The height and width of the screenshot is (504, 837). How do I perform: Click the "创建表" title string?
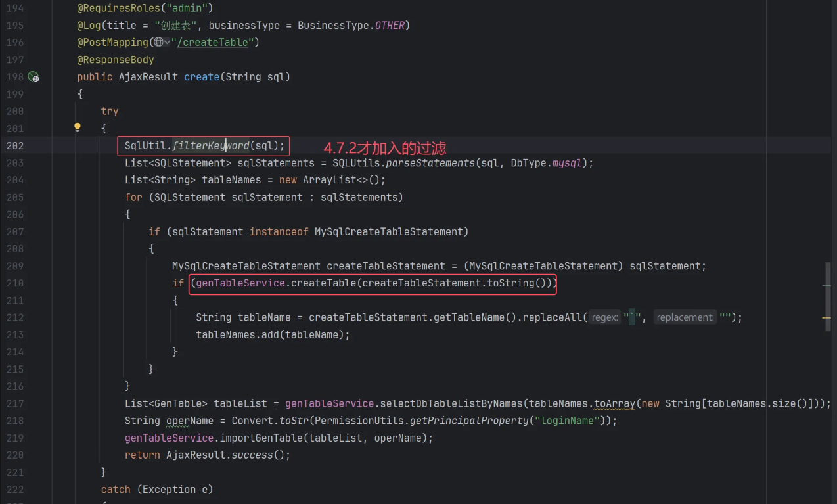[176, 26]
